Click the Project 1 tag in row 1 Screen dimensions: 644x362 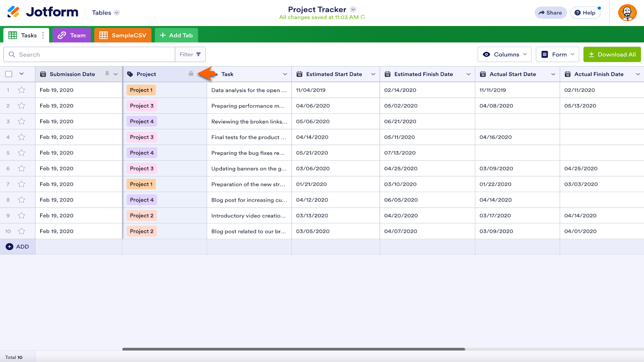click(x=141, y=90)
